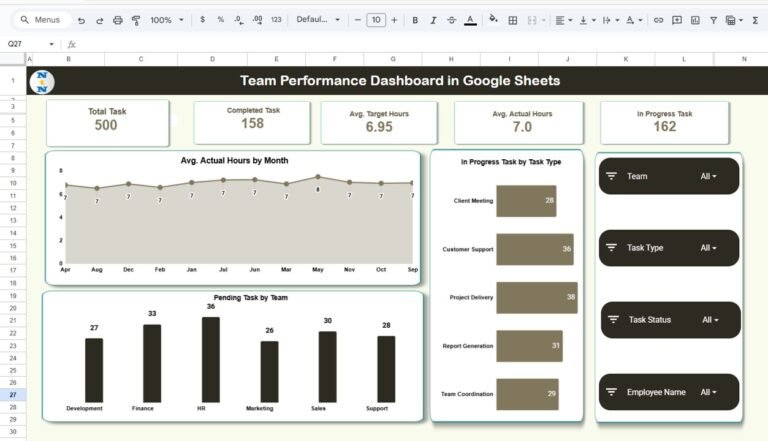Toggle bold formatting
The width and height of the screenshot is (768, 441).
(x=415, y=20)
